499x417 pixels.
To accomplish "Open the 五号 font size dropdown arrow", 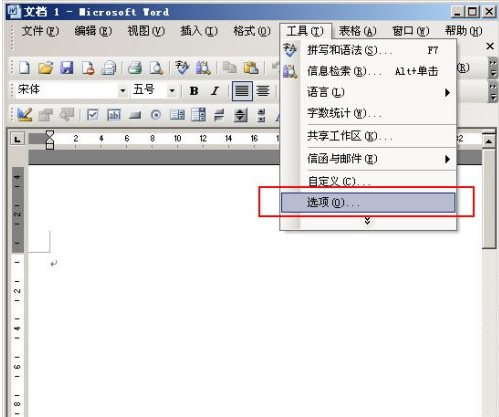I will (x=172, y=91).
